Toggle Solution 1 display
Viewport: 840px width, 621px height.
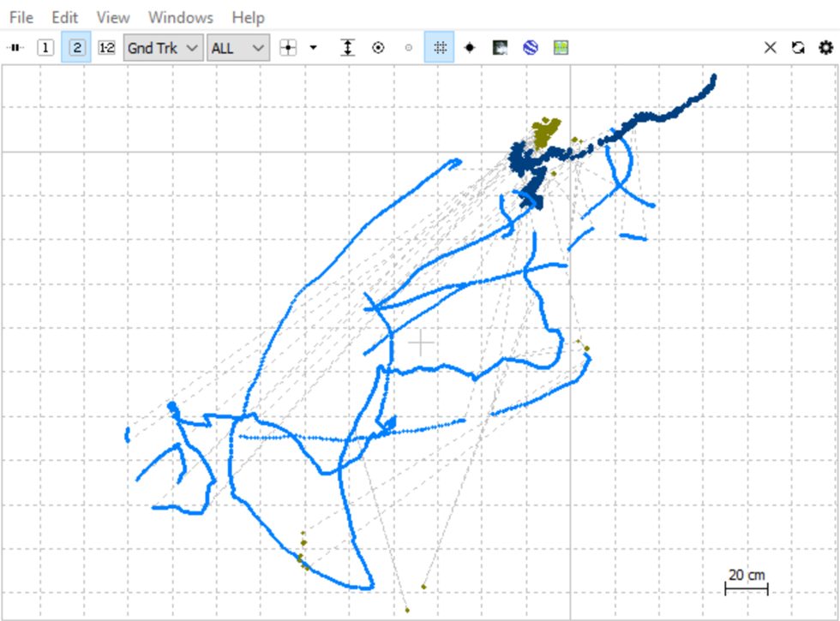click(x=45, y=48)
